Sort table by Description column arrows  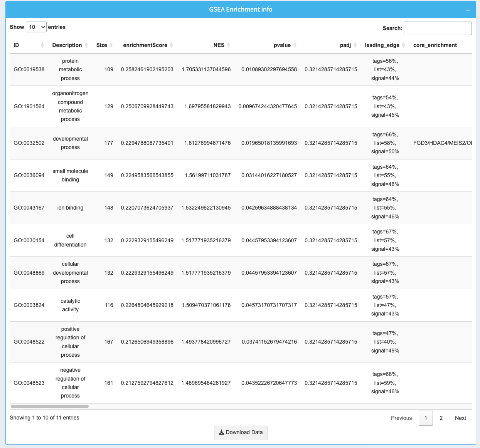[x=87, y=45]
